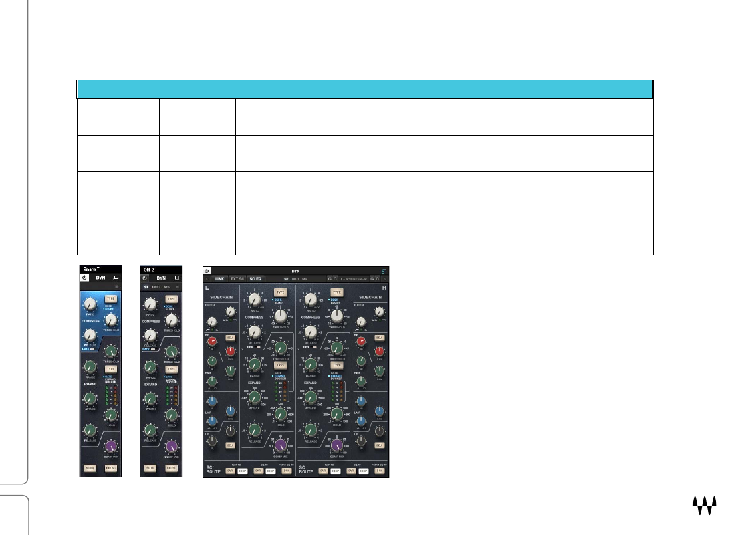Screen dimensions: 756x535
Task: Click left channel expander TYPE button
Action: (281, 365)
